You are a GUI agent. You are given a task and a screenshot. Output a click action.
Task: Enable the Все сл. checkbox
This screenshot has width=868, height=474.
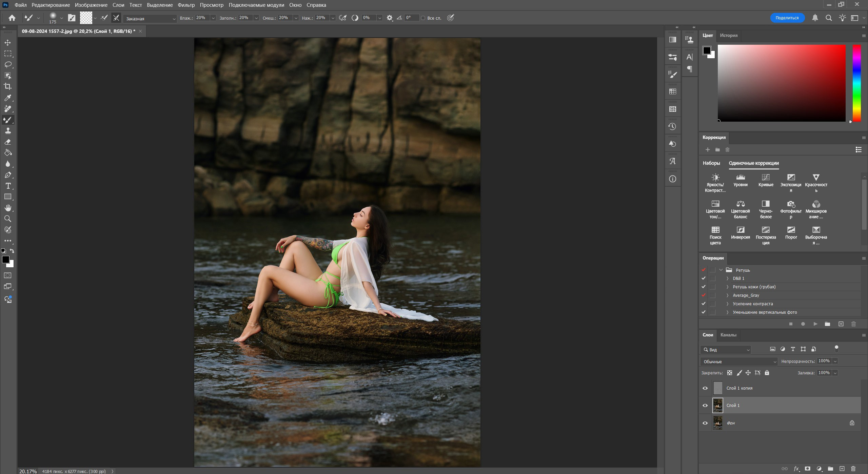click(423, 18)
